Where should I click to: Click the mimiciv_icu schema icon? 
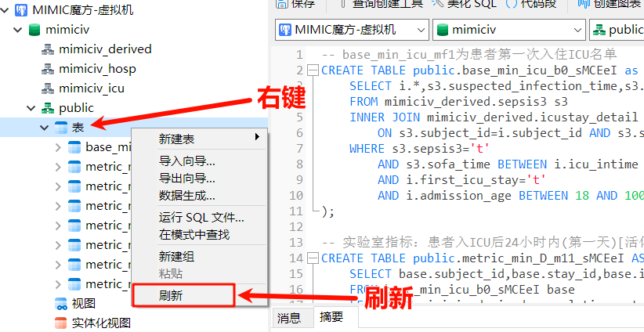tap(48, 88)
